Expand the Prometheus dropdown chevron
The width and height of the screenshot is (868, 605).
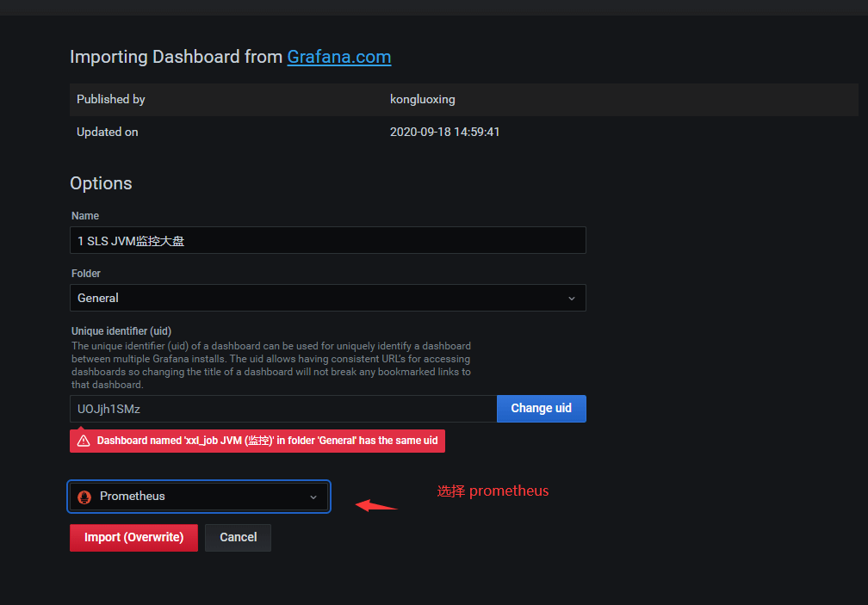(x=313, y=497)
